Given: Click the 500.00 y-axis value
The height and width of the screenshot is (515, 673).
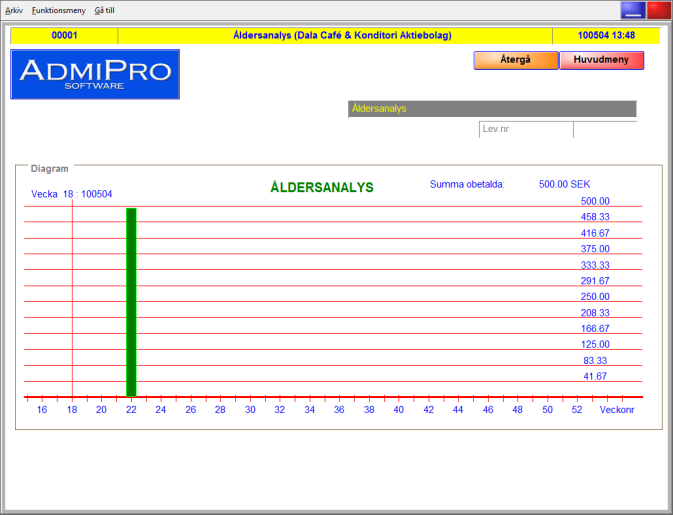Looking at the screenshot, I should tap(595, 201).
